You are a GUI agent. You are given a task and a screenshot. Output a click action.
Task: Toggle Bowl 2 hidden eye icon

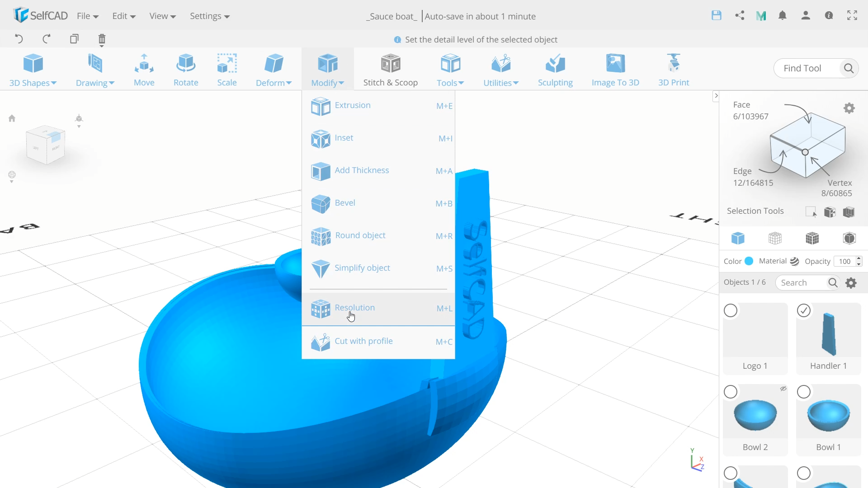pos(783,389)
